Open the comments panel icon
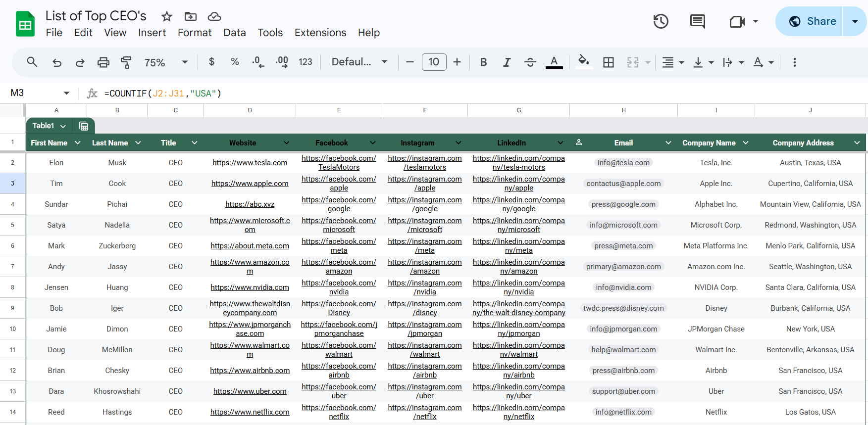 click(x=698, y=21)
